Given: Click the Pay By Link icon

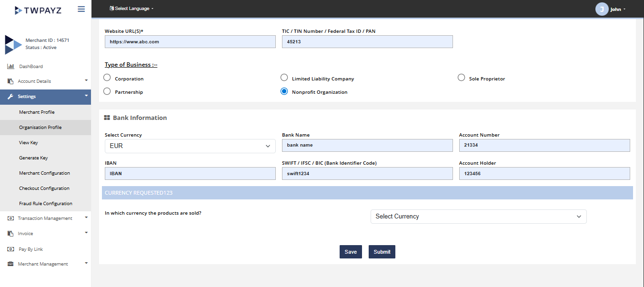Looking at the screenshot, I should (10, 249).
